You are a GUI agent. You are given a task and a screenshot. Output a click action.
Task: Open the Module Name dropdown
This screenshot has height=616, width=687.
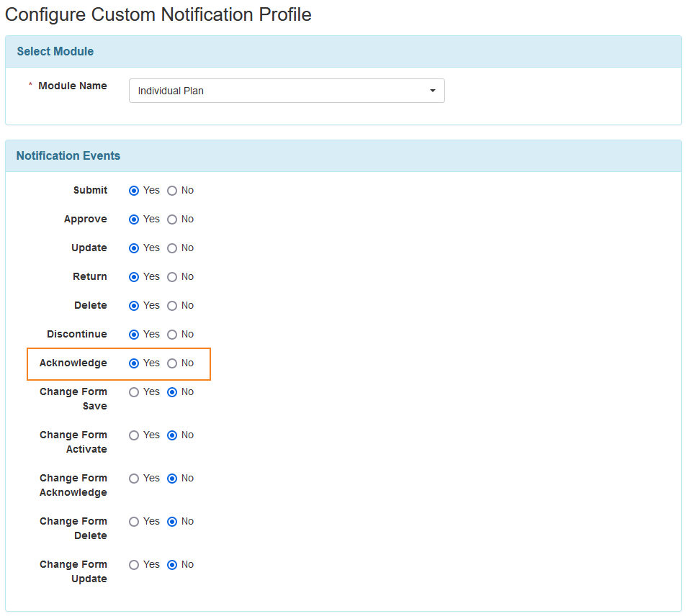click(287, 91)
